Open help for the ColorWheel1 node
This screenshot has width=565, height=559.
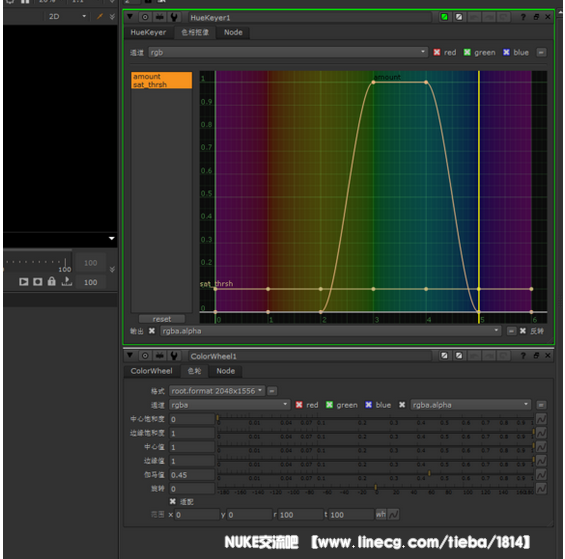pos(523,356)
